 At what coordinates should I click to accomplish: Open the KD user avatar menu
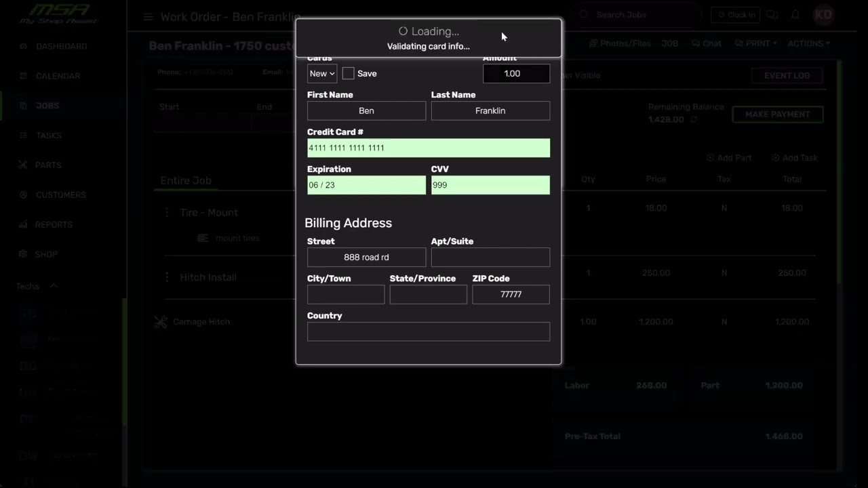pos(823,15)
